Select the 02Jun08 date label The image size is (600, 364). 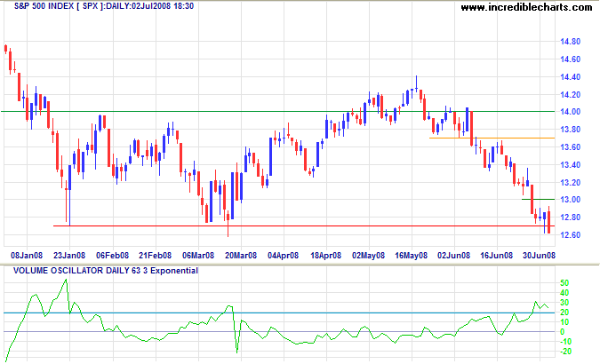click(x=454, y=256)
